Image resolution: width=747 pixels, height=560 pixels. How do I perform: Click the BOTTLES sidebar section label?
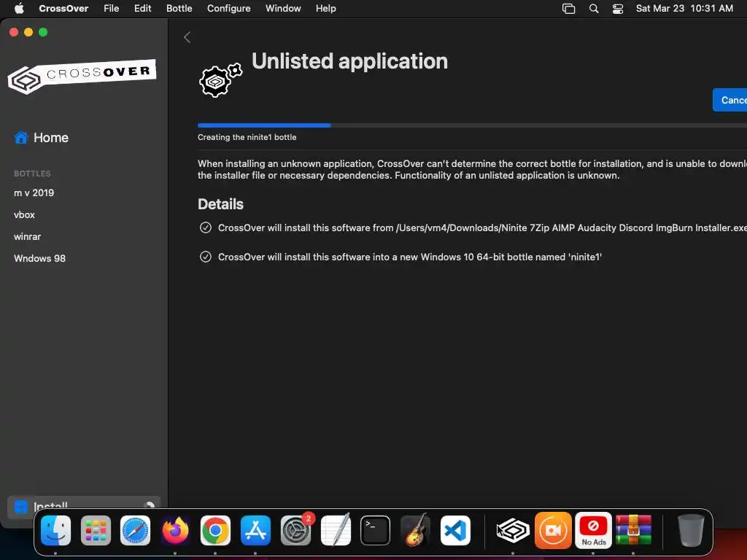click(32, 174)
